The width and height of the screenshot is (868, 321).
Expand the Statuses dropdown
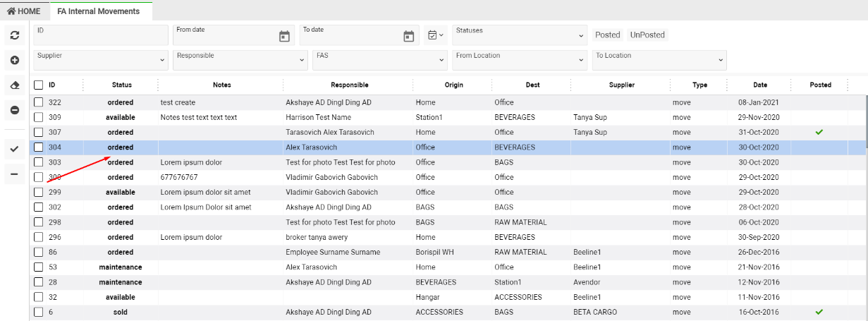[x=519, y=35]
